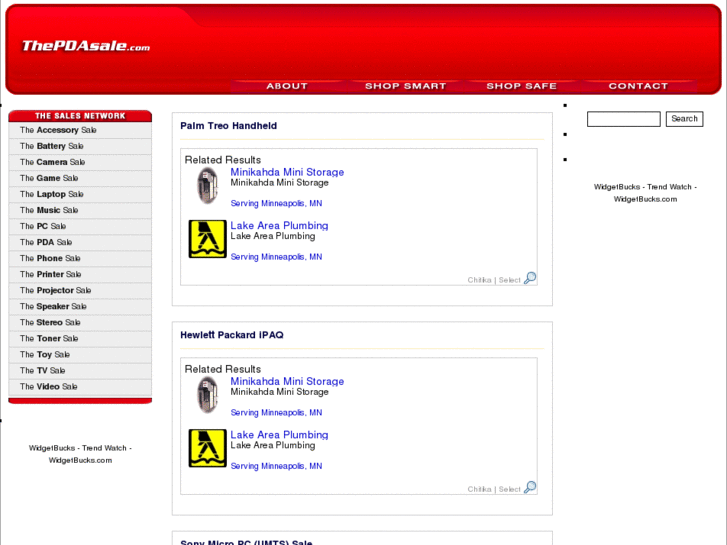727x545 pixels.
Task: Open the CONTACT page
Action: [x=638, y=86]
